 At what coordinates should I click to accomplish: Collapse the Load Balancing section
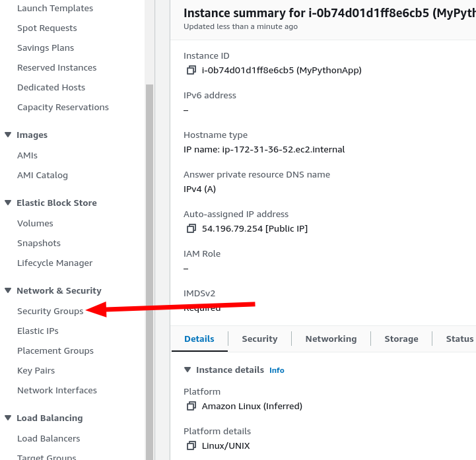click(x=8, y=418)
